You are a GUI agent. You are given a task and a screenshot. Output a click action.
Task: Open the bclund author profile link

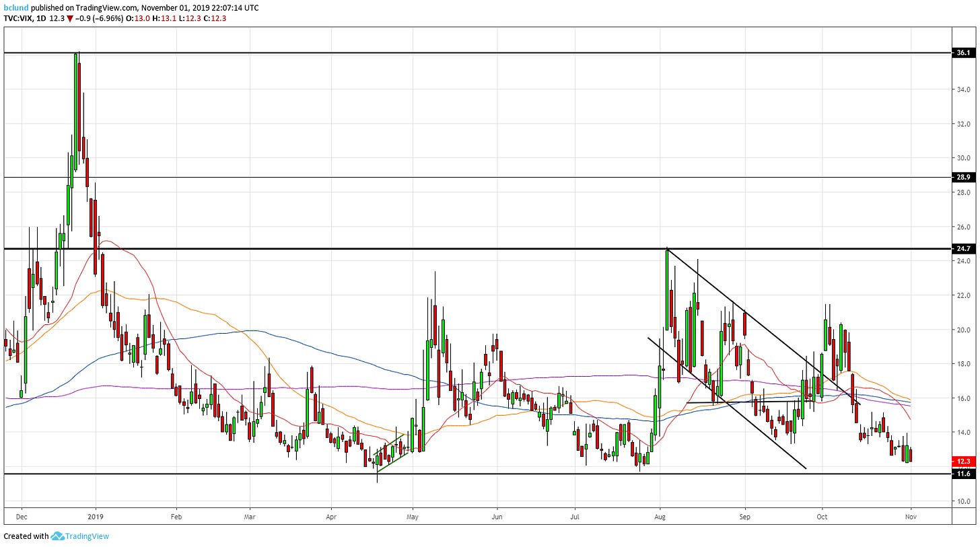tap(16, 7)
